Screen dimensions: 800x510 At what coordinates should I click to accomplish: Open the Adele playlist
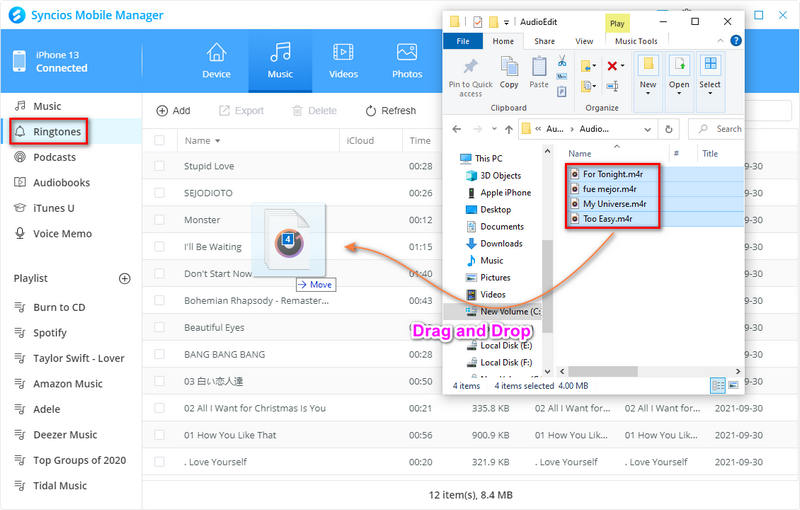point(46,409)
